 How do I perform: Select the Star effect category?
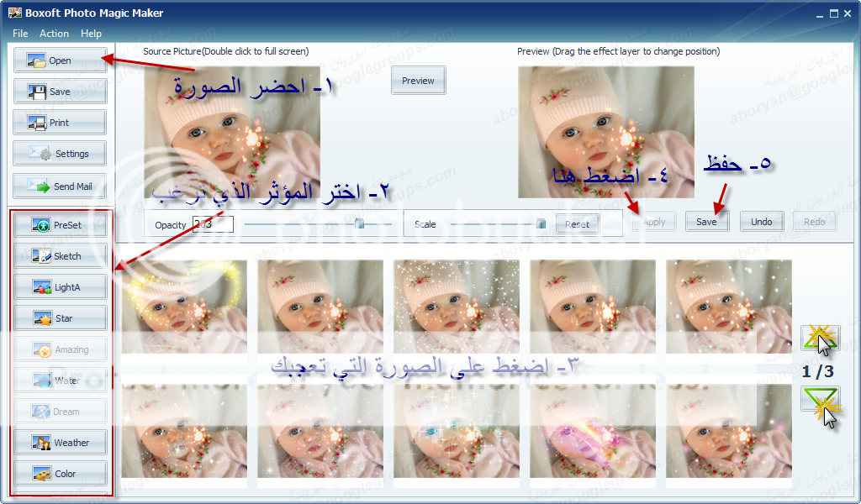click(x=59, y=318)
